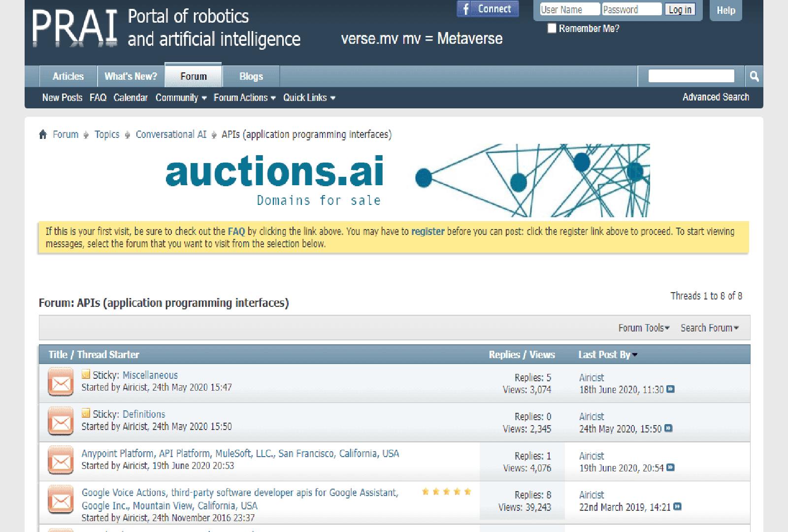Viewport: 788px width, 532px height.
Task: Click envelope icon for Miscellaneous thread
Action: 61,383
